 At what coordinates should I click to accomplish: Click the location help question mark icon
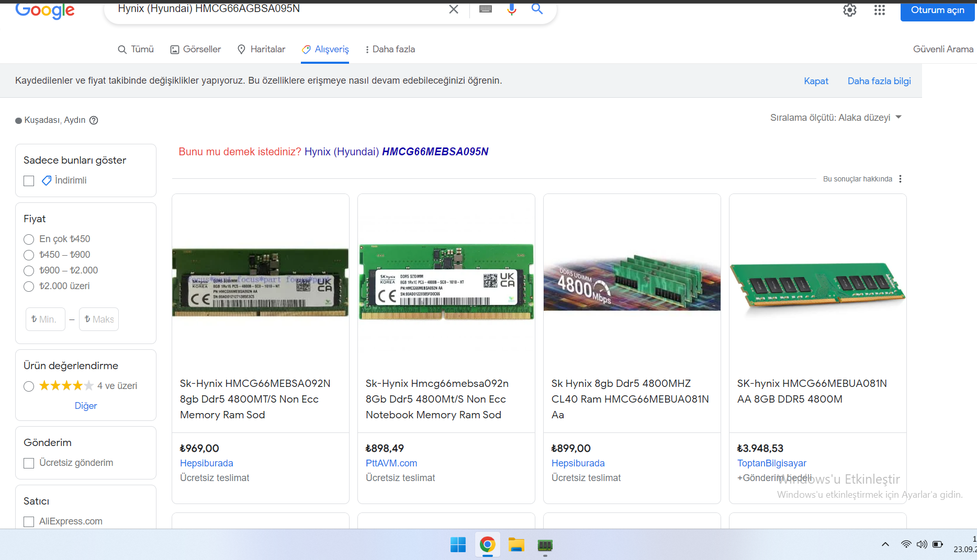pyautogui.click(x=94, y=120)
